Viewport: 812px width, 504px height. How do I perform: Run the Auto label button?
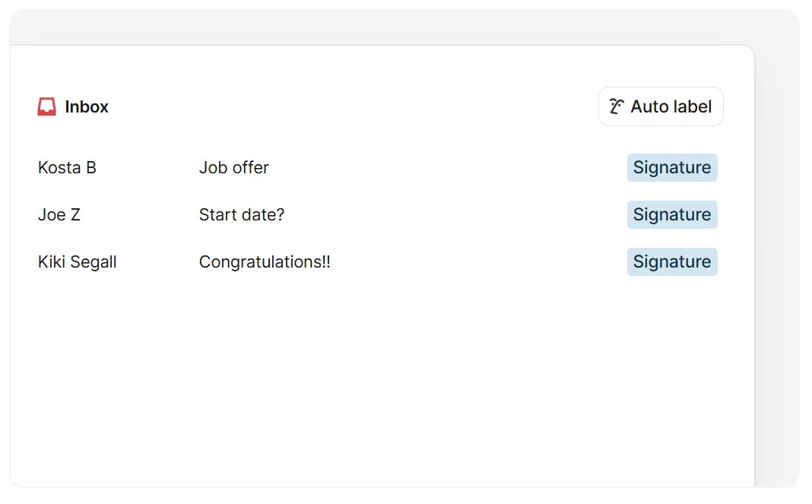pyautogui.click(x=661, y=106)
